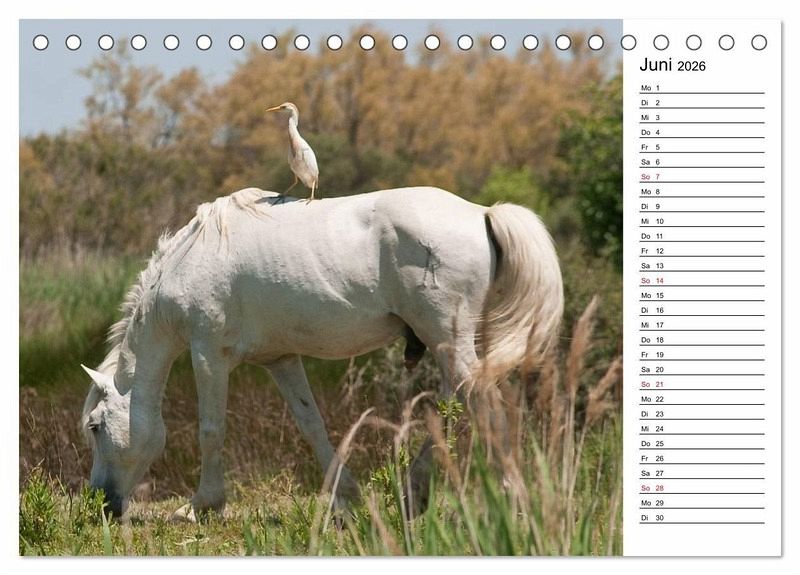
Task: Click the Do 25 date entry
Action: click(x=701, y=444)
